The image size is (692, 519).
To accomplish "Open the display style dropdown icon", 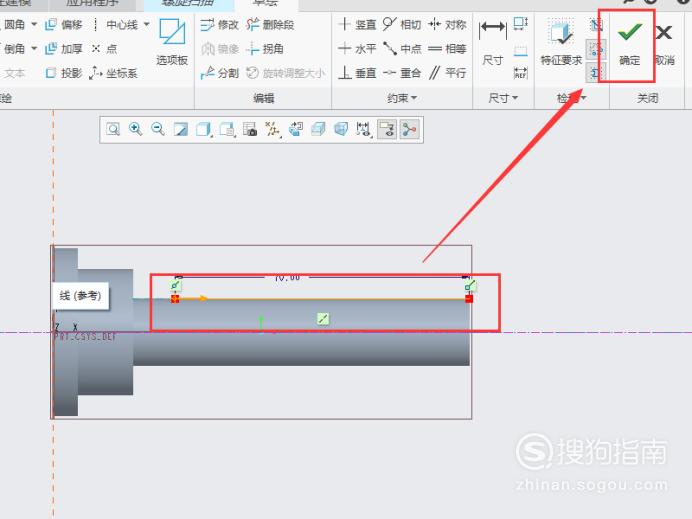I will (203, 129).
